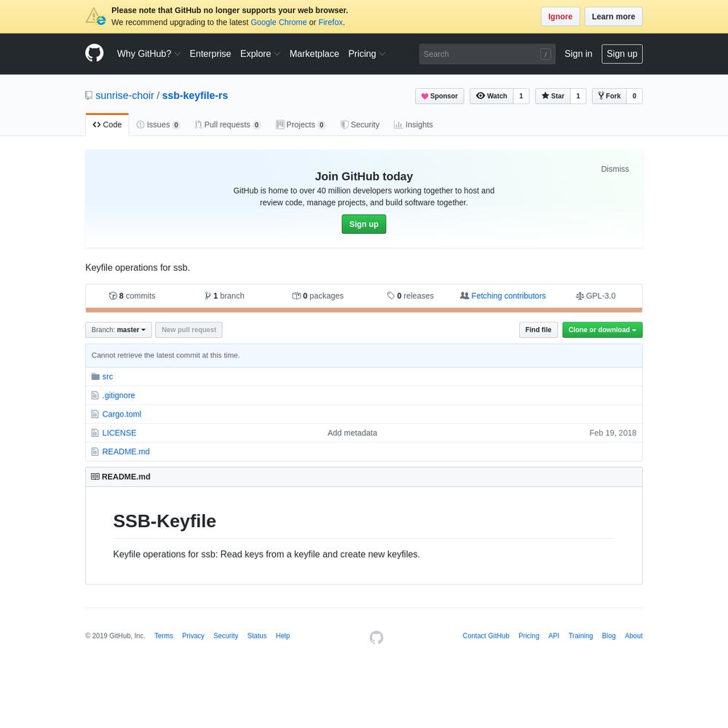The image size is (728, 728).
Task: Open the Google Chrome link
Action: (x=279, y=23)
